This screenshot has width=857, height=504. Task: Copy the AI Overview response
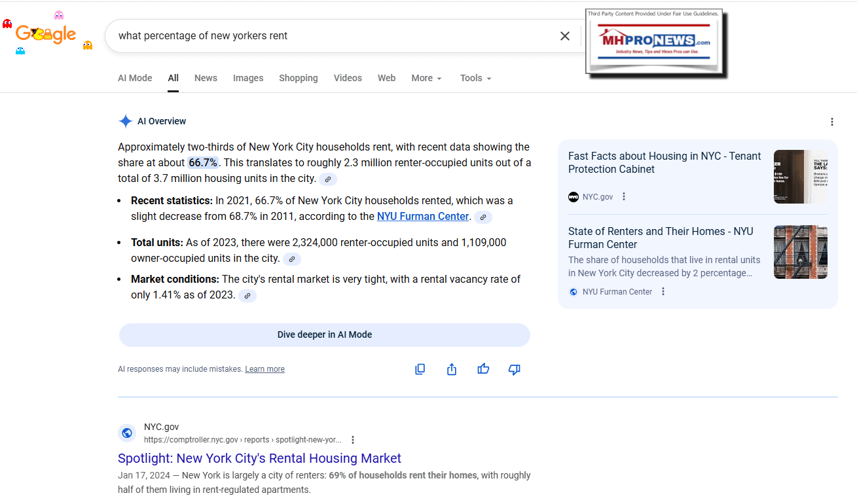coord(420,369)
